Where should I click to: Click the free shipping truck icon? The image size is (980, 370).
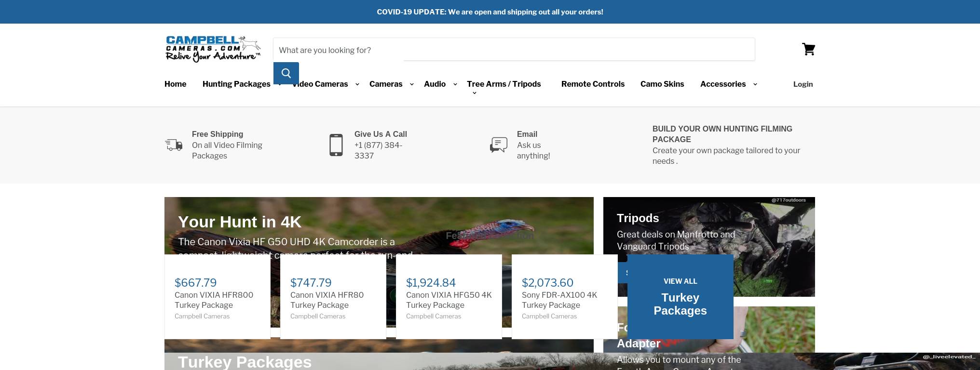(x=174, y=145)
